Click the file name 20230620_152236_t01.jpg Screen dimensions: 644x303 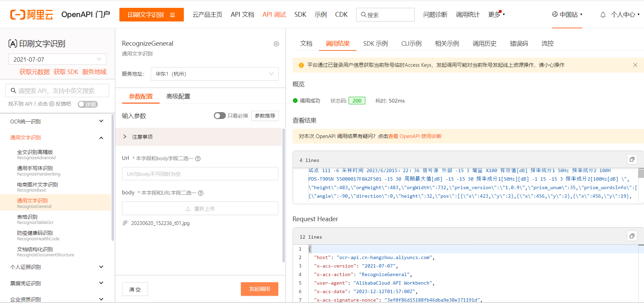tap(160, 223)
